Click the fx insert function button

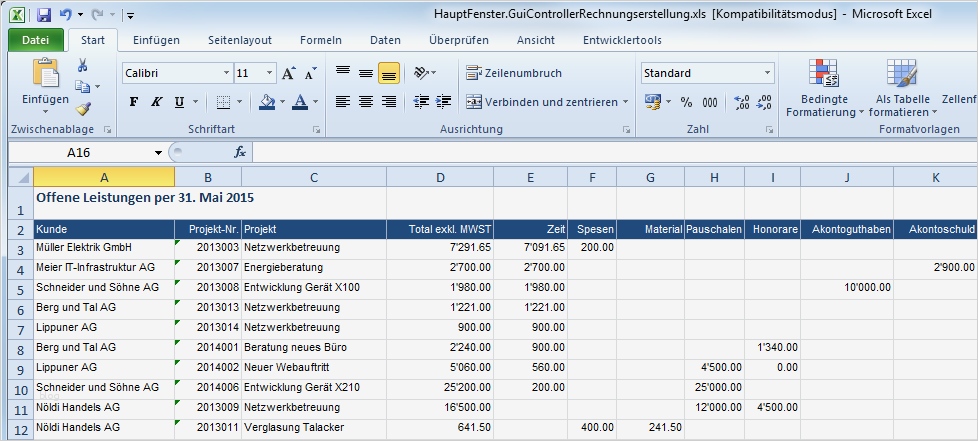pos(240,152)
